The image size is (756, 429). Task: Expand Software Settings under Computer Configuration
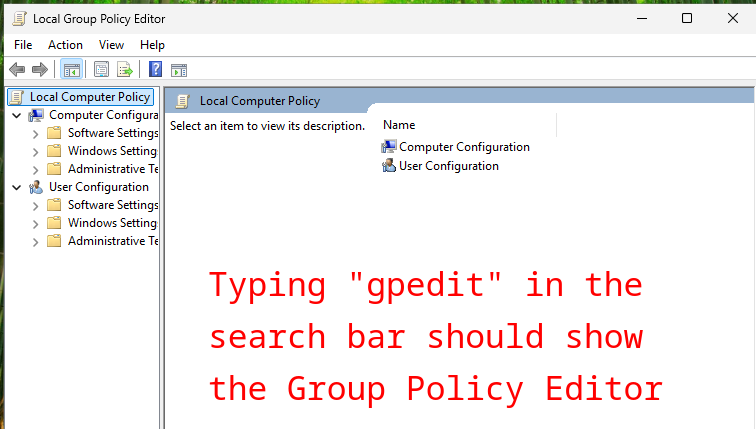click(x=36, y=133)
